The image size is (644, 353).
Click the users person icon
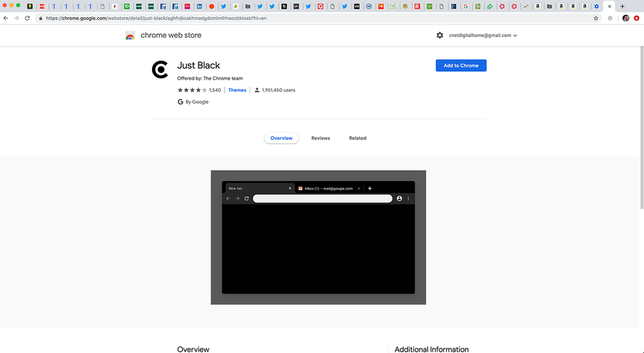point(257,90)
